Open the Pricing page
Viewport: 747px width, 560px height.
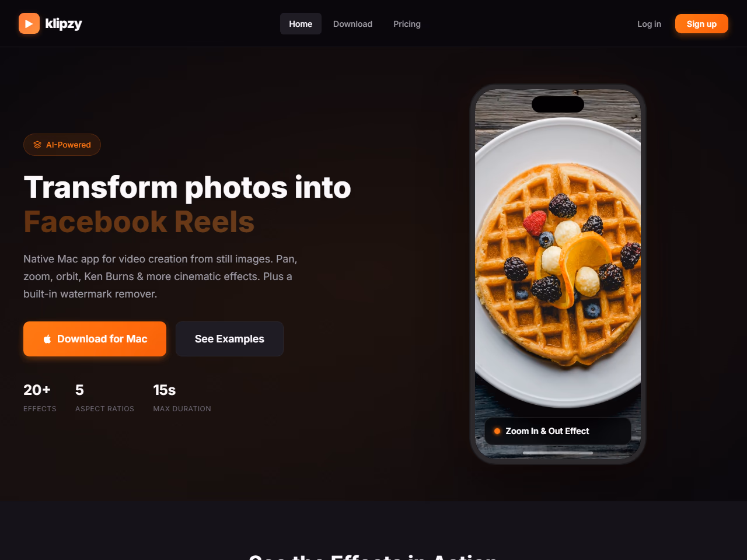click(x=407, y=24)
